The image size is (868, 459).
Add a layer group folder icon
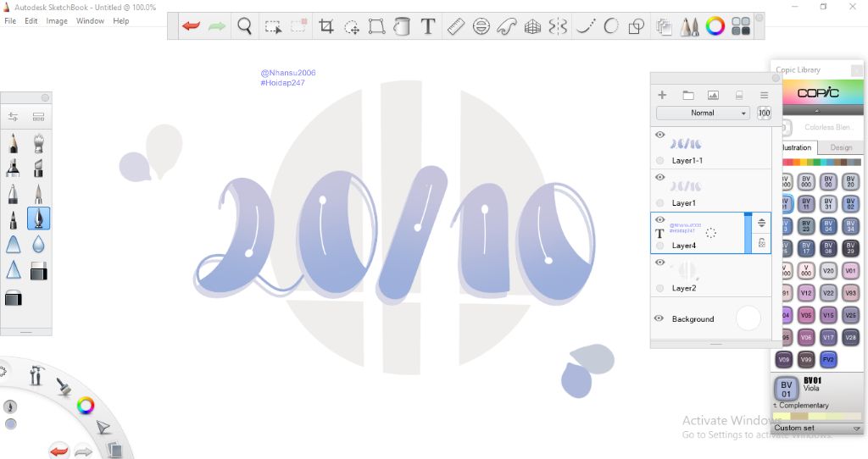pos(688,95)
